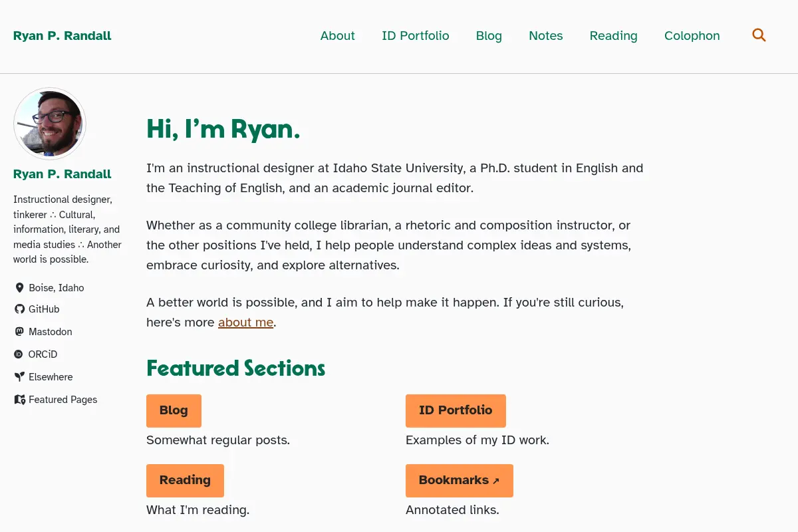
Task: Visit the Colophon page
Action: 692,36
